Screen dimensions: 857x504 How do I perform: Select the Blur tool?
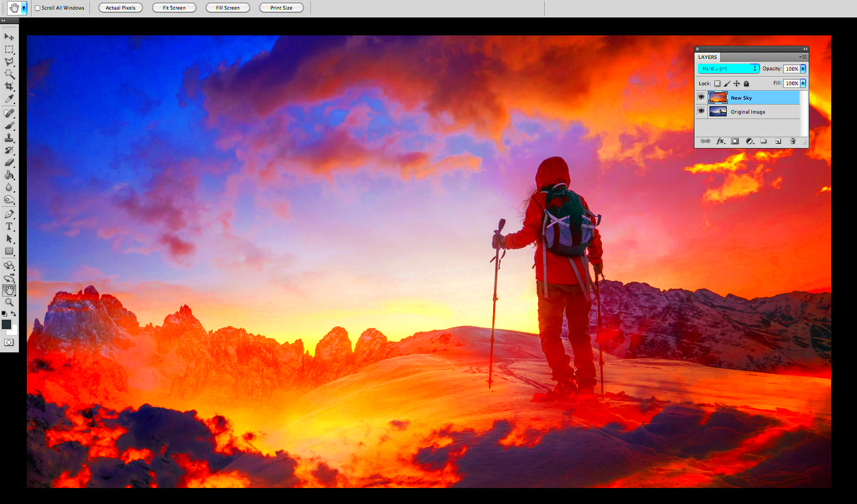point(9,187)
